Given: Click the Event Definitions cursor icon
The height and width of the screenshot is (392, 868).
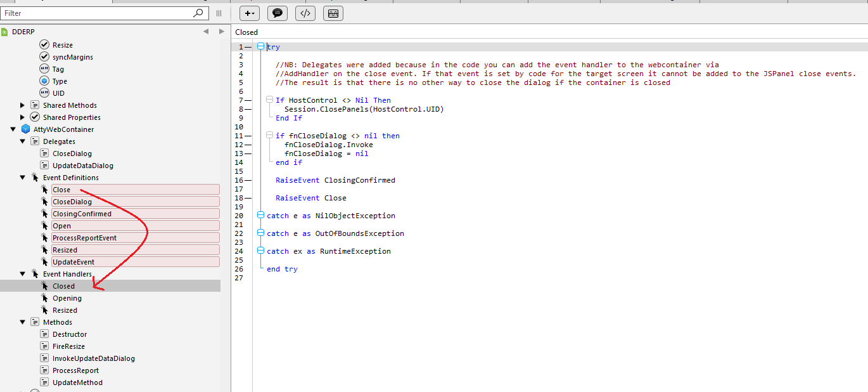Looking at the screenshot, I should [x=35, y=178].
